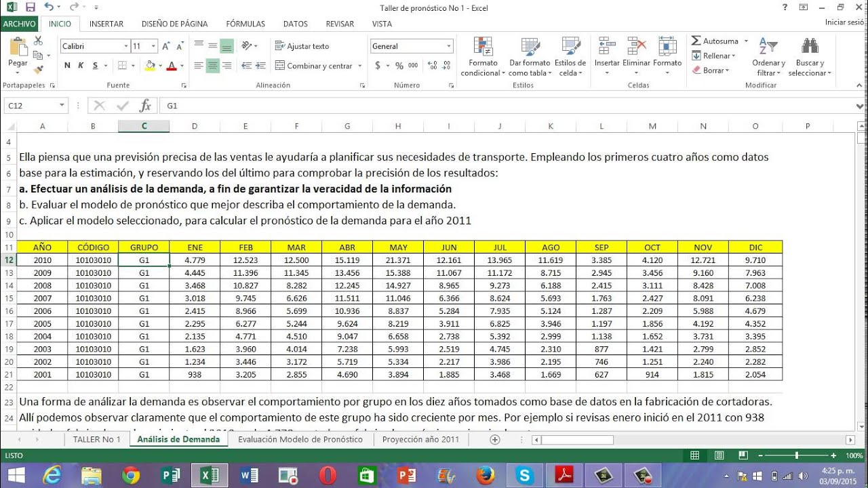868x488 pixels.
Task: Click the increase indent icon
Action: point(260,66)
